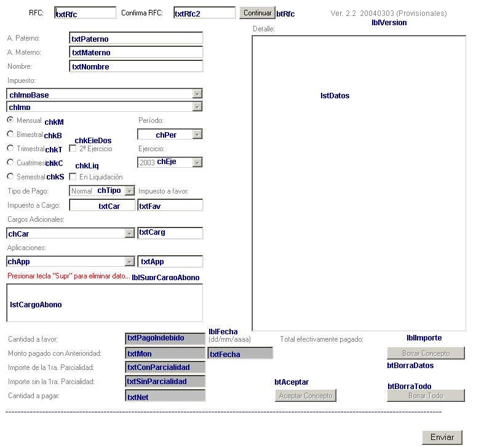The image size is (492, 448).
Task: Enable the 2º Ejercicio checkbox
Action: (x=73, y=149)
